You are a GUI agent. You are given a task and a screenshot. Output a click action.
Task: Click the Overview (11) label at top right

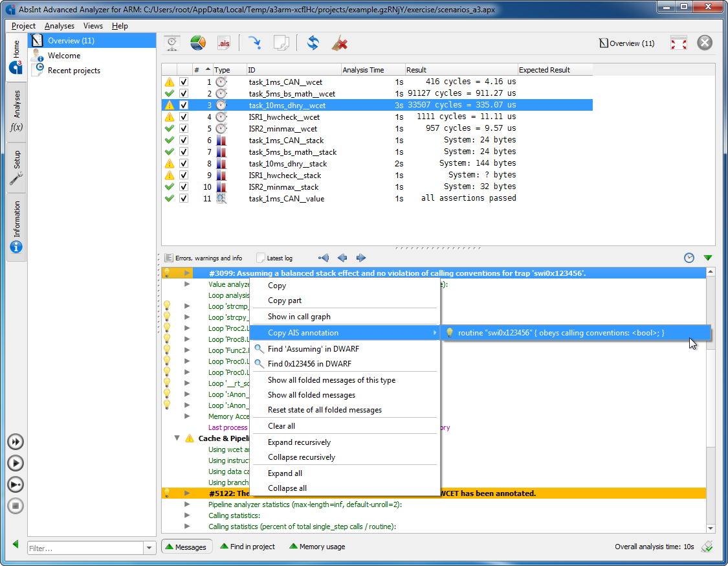[x=627, y=43]
